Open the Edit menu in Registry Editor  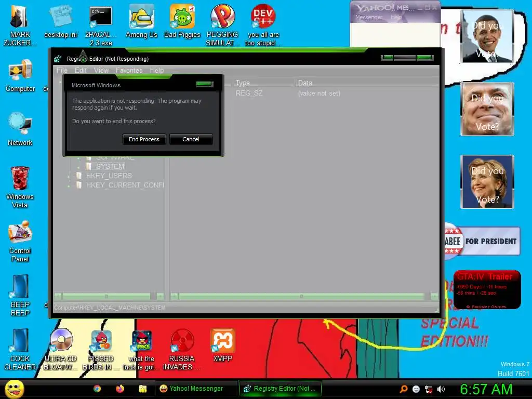coord(81,70)
